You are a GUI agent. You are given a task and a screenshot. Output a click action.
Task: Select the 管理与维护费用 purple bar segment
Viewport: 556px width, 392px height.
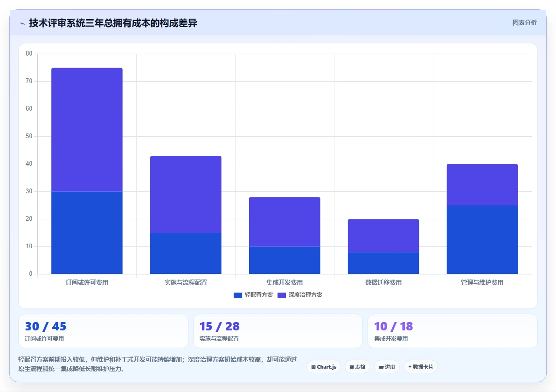(482, 185)
